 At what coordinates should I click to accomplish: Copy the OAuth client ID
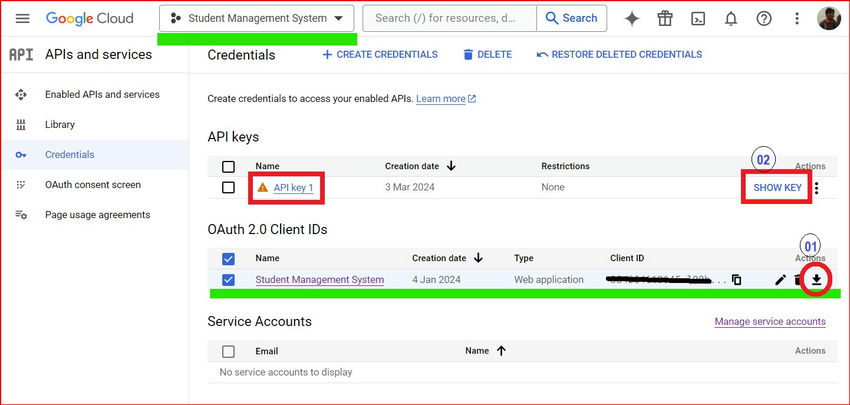coord(736,280)
